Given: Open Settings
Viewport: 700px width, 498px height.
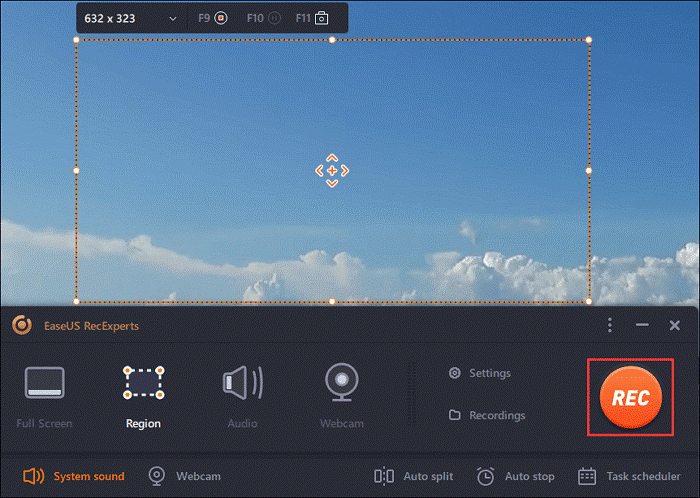Looking at the screenshot, I should [480, 373].
